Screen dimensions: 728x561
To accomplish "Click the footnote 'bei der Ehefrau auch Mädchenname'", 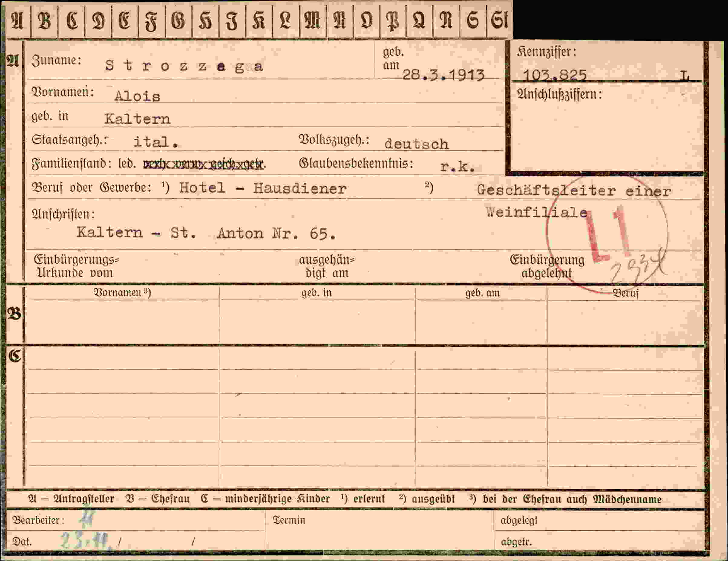I will [x=572, y=499].
